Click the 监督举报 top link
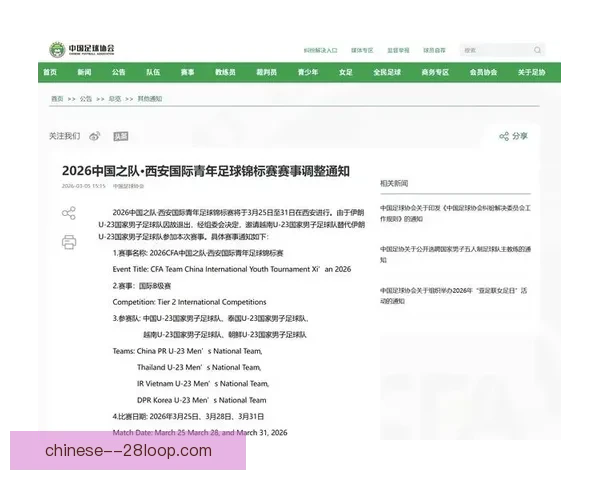 click(x=398, y=50)
